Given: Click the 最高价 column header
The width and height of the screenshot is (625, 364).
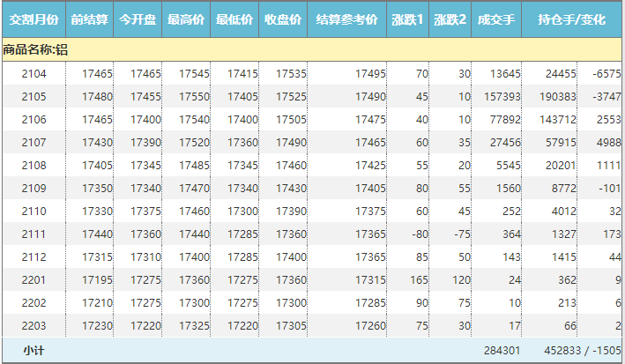Looking at the screenshot, I should [187, 19].
